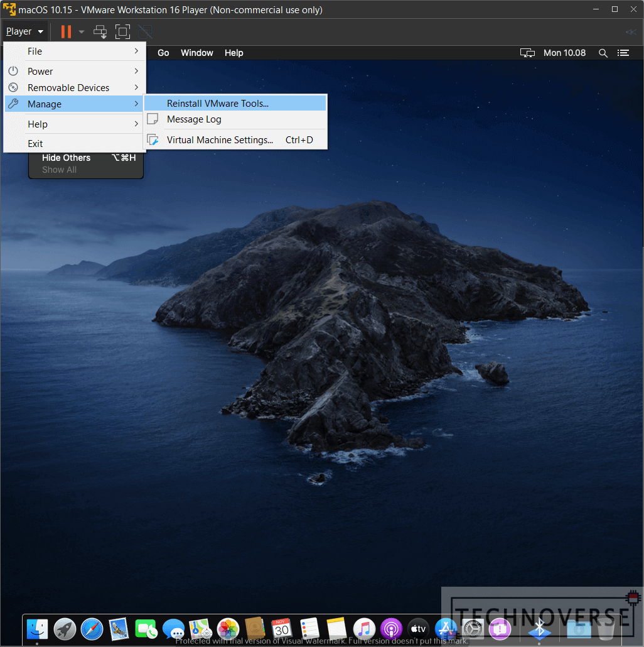Viewport: 644px width, 647px height.
Task: Open the Mail stamp icon in Dock
Action: click(119, 629)
